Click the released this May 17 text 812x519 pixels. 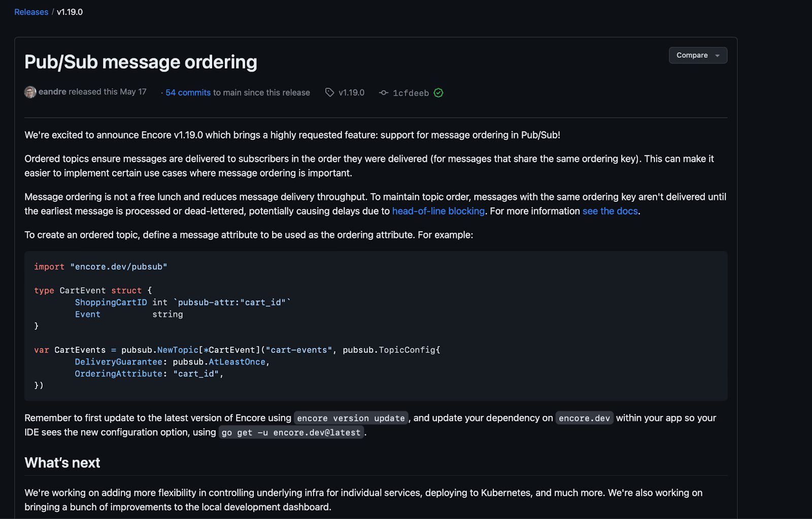tap(107, 92)
